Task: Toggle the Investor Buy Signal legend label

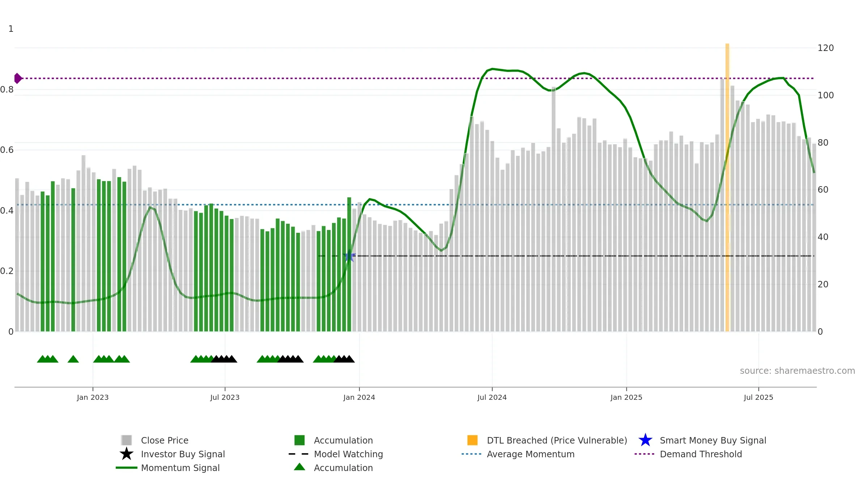Action: [x=183, y=454]
